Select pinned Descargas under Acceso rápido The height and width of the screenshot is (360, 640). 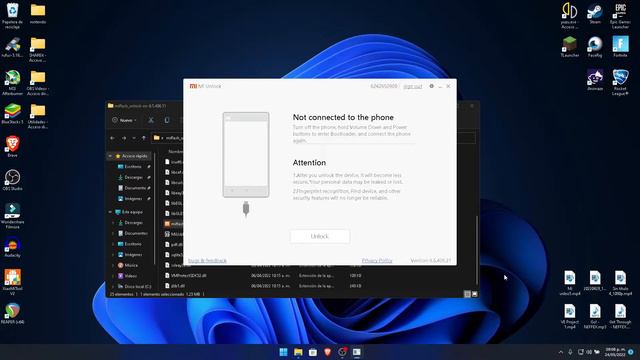click(x=133, y=177)
